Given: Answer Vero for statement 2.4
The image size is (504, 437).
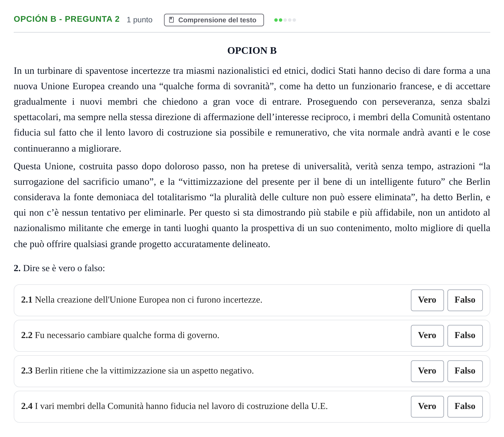Looking at the screenshot, I should click(427, 406).
